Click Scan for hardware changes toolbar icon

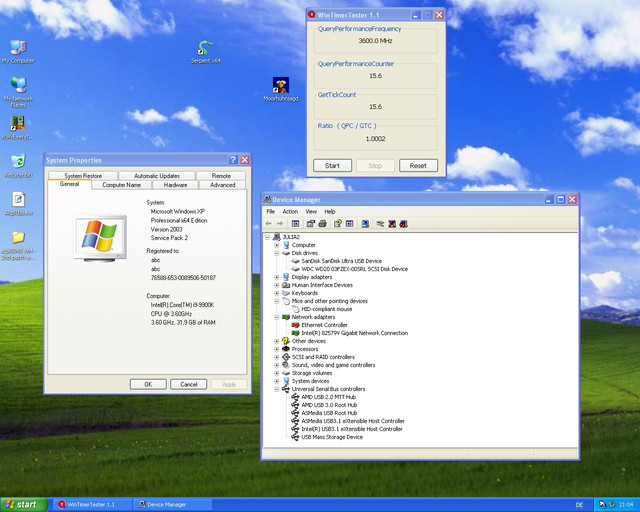(365, 224)
